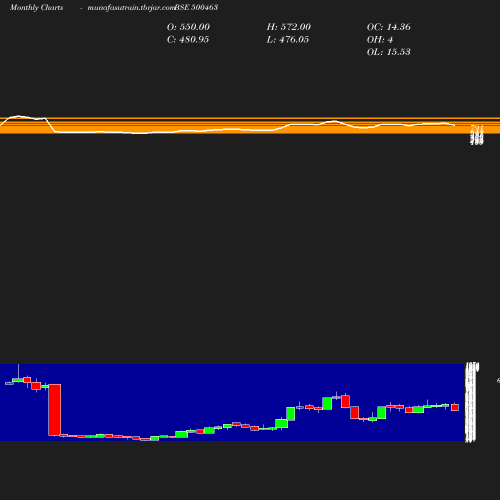Click the 'OL: 15.53' reading
Viewport: 500px width, 500px height.
click(x=388, y=52)
